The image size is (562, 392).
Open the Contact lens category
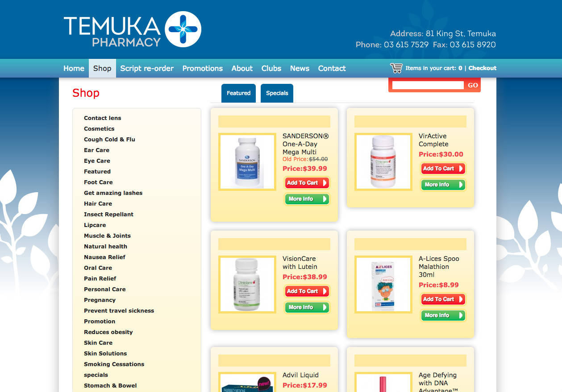pos(103,118)
